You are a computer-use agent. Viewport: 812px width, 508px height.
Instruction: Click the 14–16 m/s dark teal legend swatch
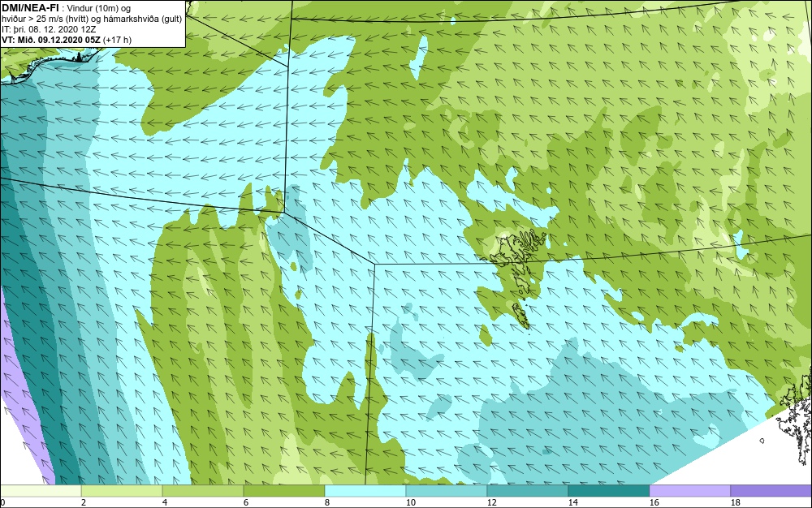[x=609, y=490]
